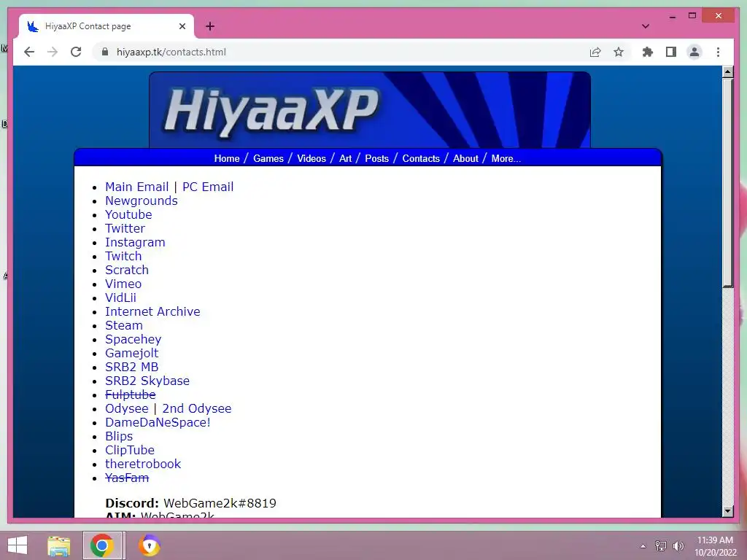Open About in site navigation
747x560 pixels.
point(465,158)
